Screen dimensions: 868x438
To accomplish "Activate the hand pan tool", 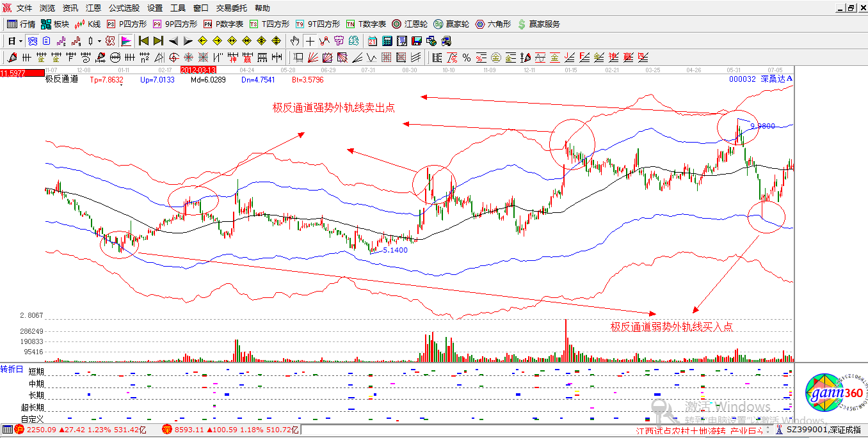I will click(294, 40).
